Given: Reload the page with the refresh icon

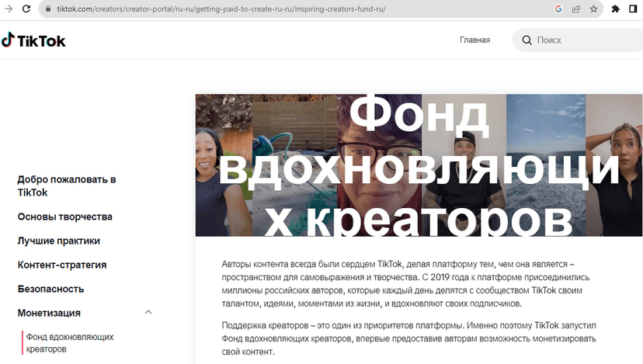Looking at the screenshot, I should [26, 9].
